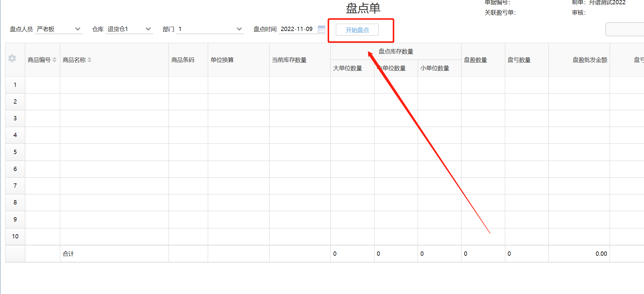Click the 盘亏数量 column header

(519, 60)
